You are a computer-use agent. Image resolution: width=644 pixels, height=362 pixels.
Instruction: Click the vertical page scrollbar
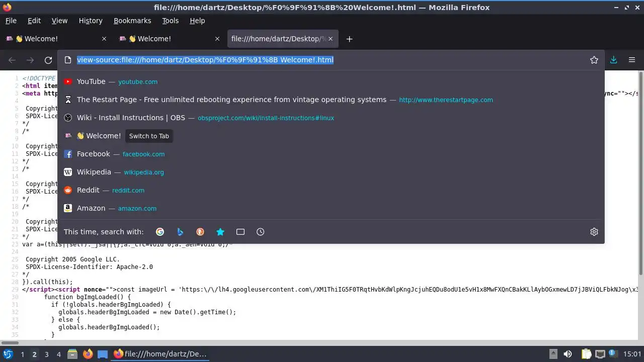(640, 173)
